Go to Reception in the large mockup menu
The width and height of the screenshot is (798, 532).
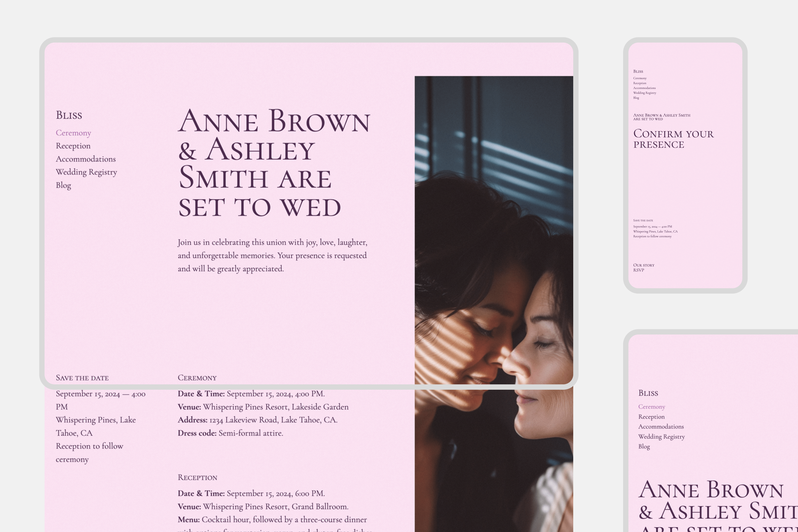click(73, 146)
